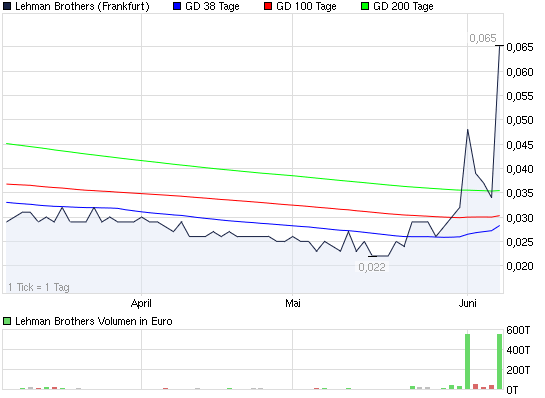Click the 0,025 price axis value
Viewport: 545px width, 398px height.
(x=520, y=242)
